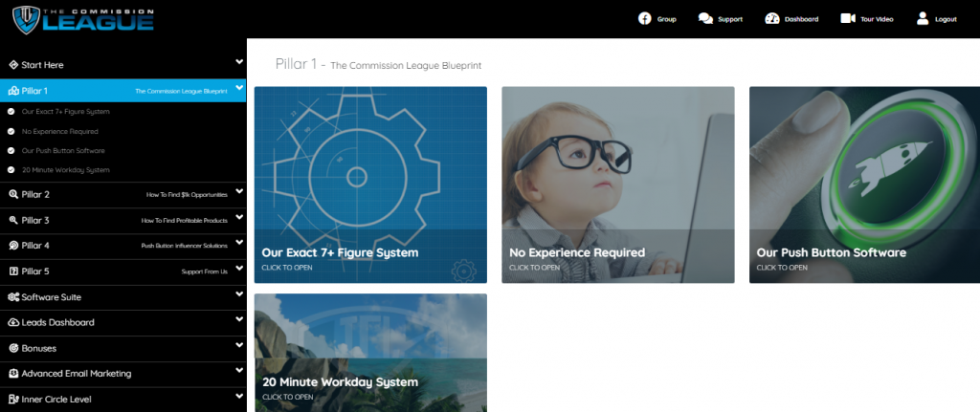980x412 pixels.
Task: Click The Commission League logo
Action: 83,19
